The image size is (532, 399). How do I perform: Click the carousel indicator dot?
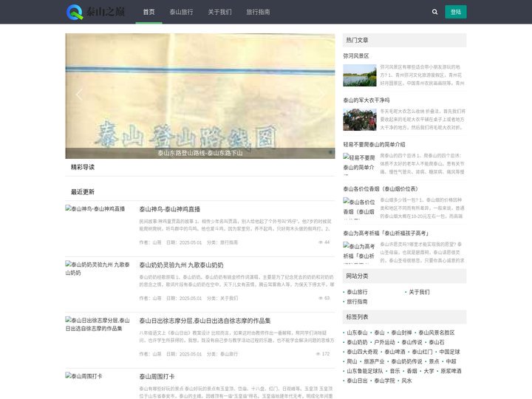click(x=330, y=152)
